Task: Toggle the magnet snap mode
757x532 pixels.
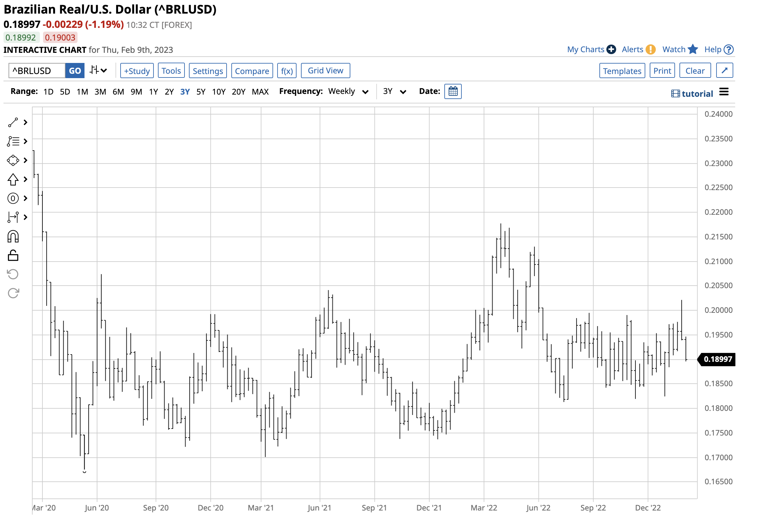Action: click(x=13, y=237)
